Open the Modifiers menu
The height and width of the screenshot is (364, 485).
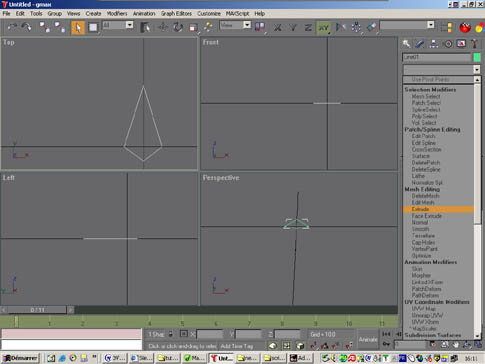[x=117, y=13]
